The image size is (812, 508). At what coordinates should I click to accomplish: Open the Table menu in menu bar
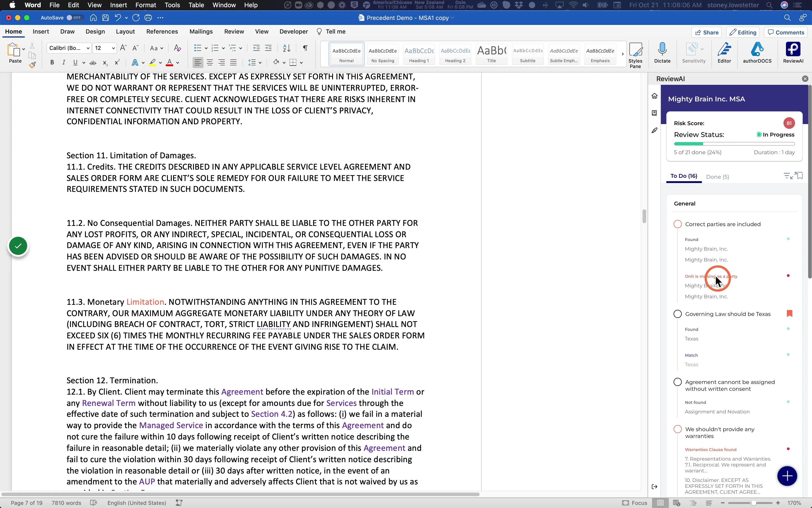click(x=196, y=5)
